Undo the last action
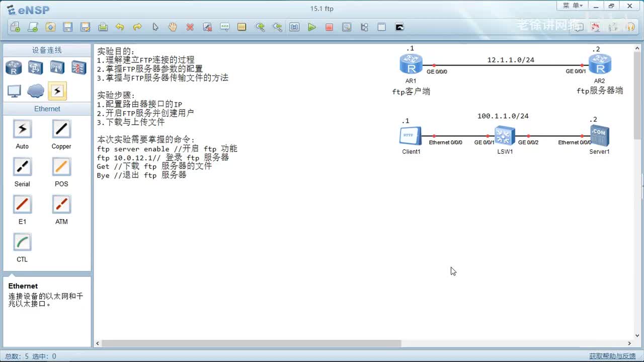Image resolution: width=644 pixels, height=362 pixels. point(120,27)
